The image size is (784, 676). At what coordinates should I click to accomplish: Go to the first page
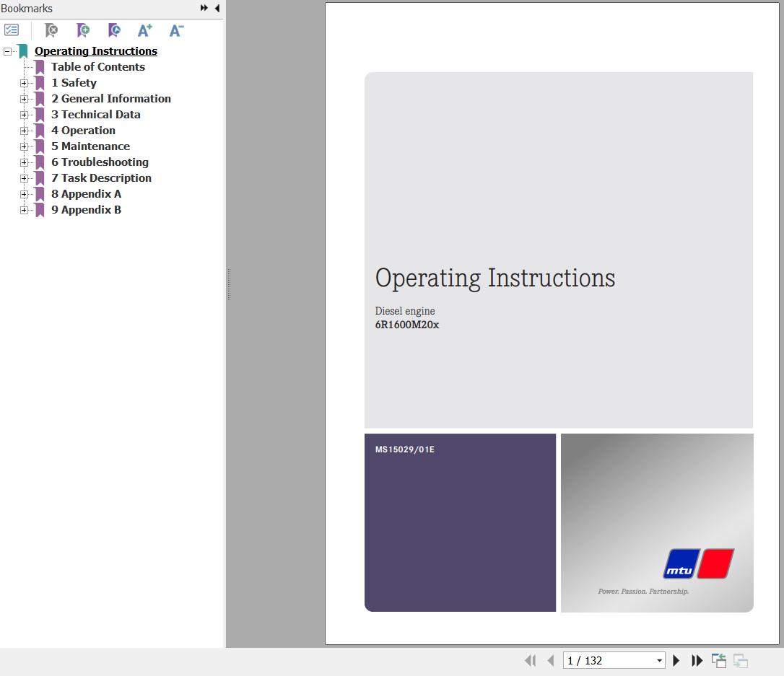(x=531, y=661)
